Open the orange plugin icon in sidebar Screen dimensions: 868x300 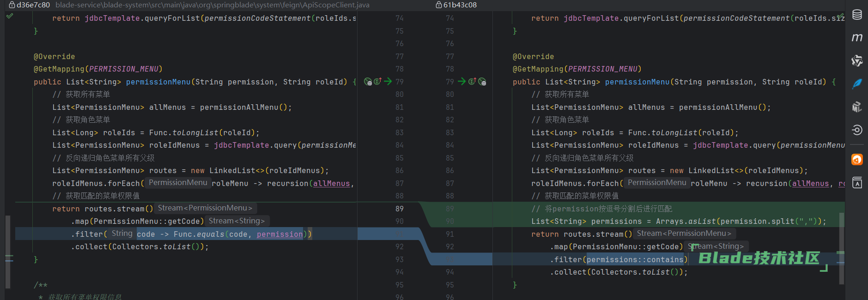click(857, 160)
